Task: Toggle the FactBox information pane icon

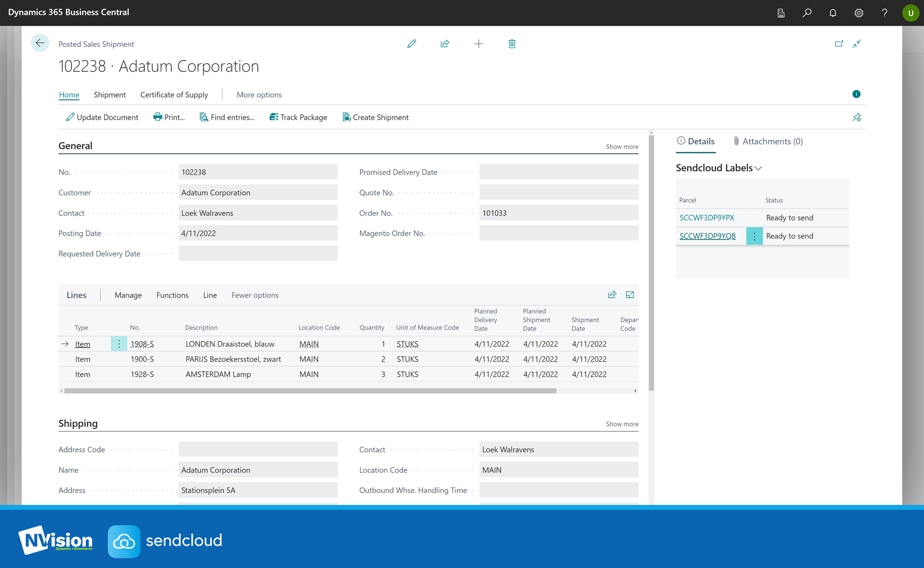Action: pyautogui.click(x=856, y=94)
